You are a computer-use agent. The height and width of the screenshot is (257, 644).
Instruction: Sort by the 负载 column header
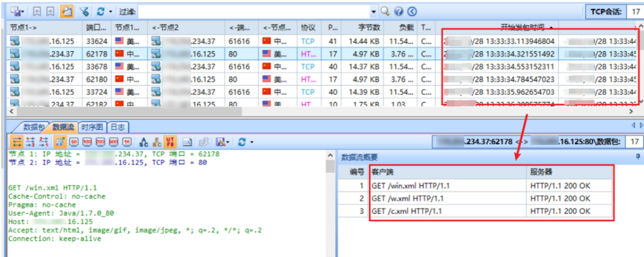click(x=401, y=27)
